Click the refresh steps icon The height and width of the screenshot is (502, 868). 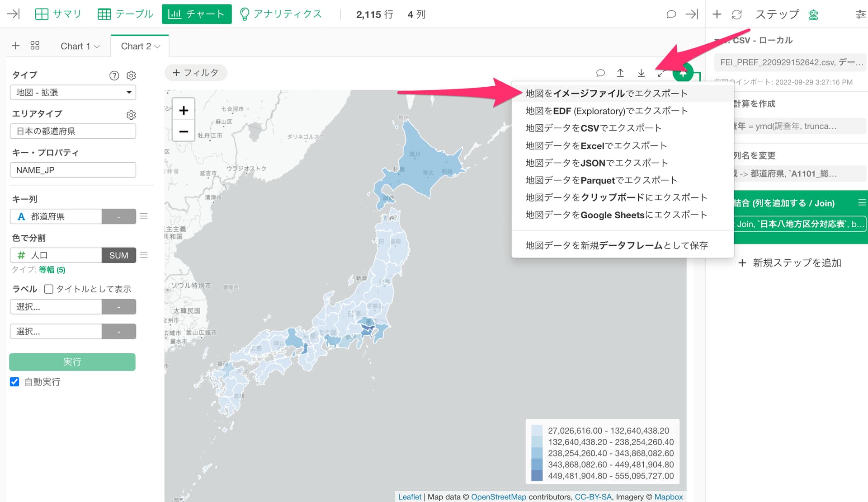(737, 14)
